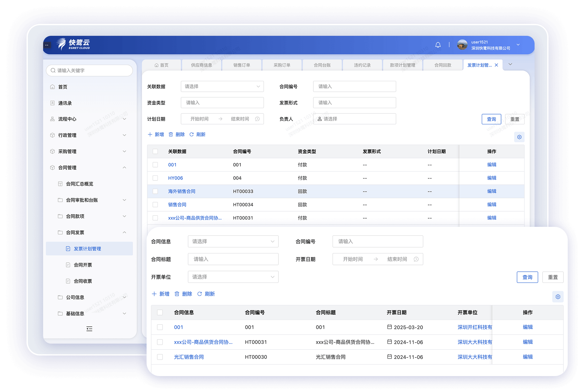This screenshot has height=392, width=581.
Task: Expand the 采购管理 sidebar chevron
Action: tap(124, 152)
